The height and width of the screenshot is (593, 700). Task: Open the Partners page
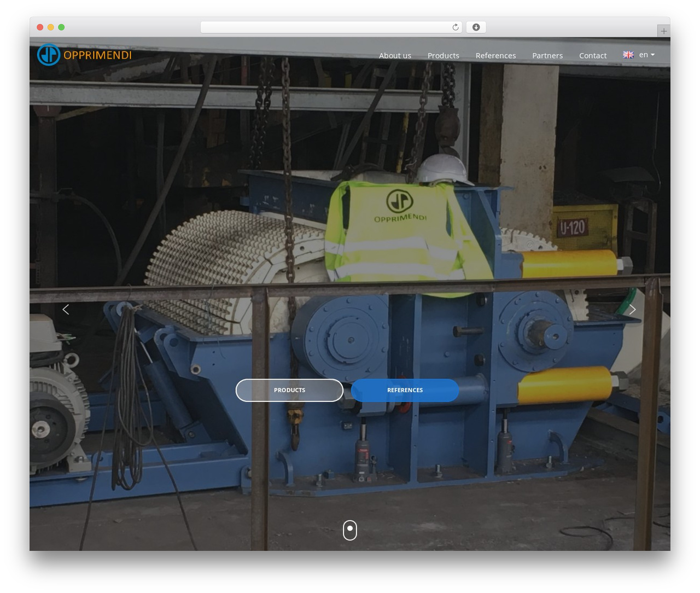coord(547,55)
